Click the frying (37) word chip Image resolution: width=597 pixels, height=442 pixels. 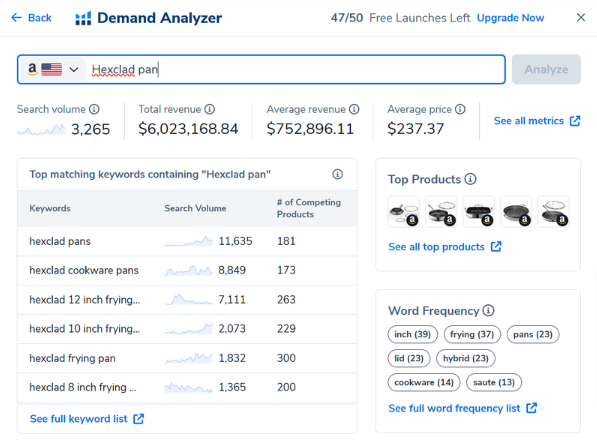[x=472, y=334]
